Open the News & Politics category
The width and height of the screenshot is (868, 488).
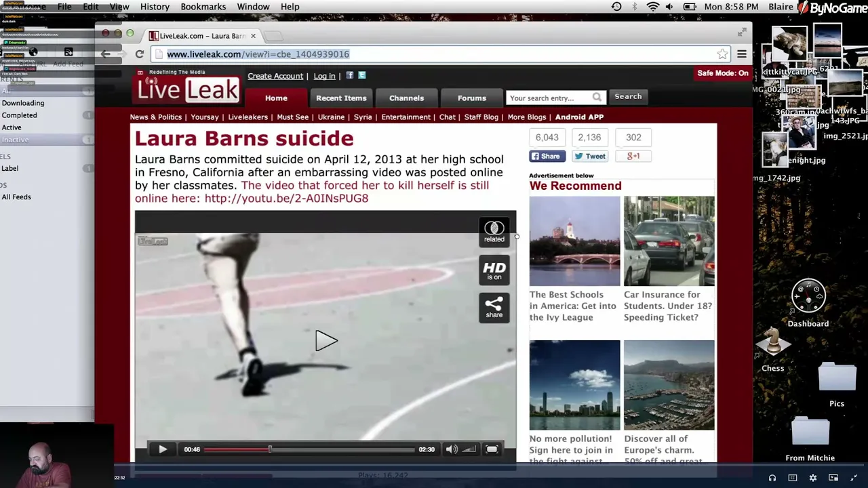(x=156, y=117)
